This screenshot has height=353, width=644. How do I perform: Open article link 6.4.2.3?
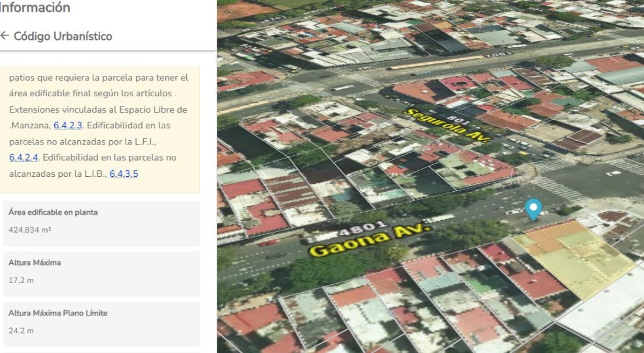[68, 126]
